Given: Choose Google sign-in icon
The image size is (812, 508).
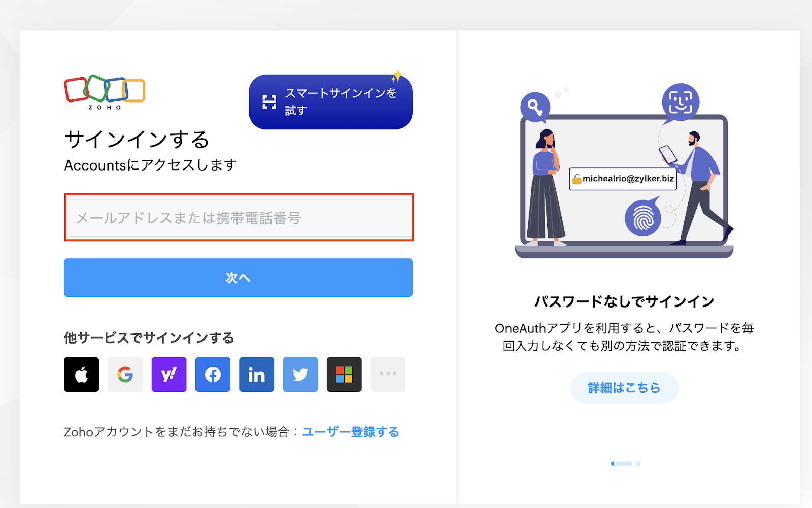Looking at the screenshot, I should click(125, 375).
